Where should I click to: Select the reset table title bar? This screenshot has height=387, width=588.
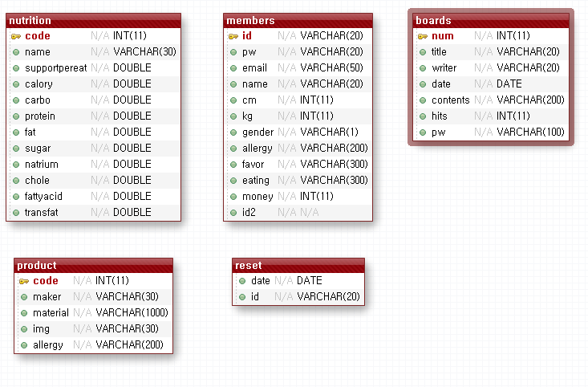click(298, 266)
